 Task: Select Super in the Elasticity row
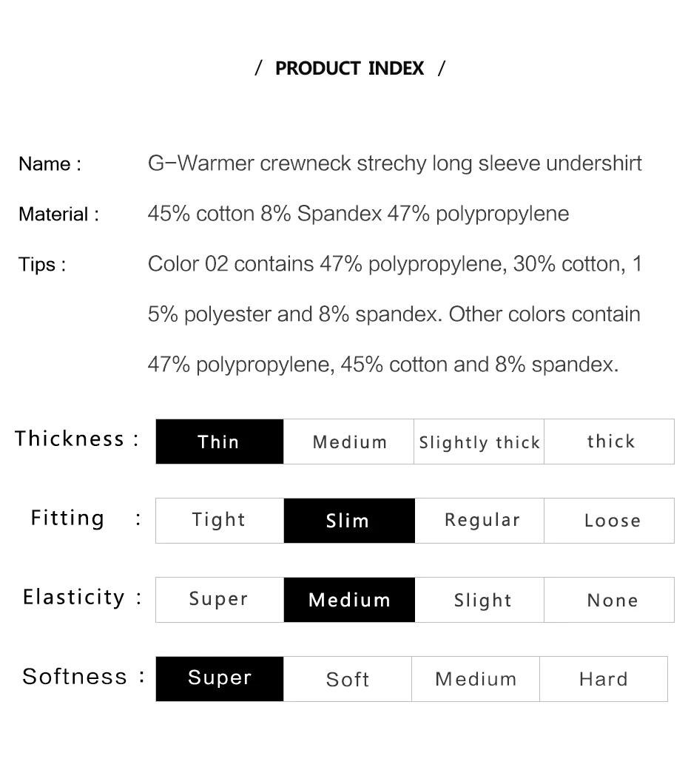(220, 600)
